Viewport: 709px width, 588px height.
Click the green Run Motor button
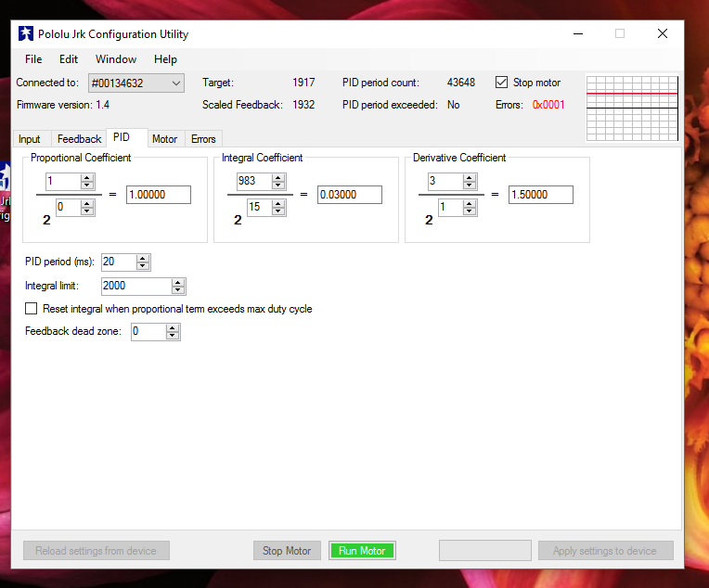click(362, 551)
